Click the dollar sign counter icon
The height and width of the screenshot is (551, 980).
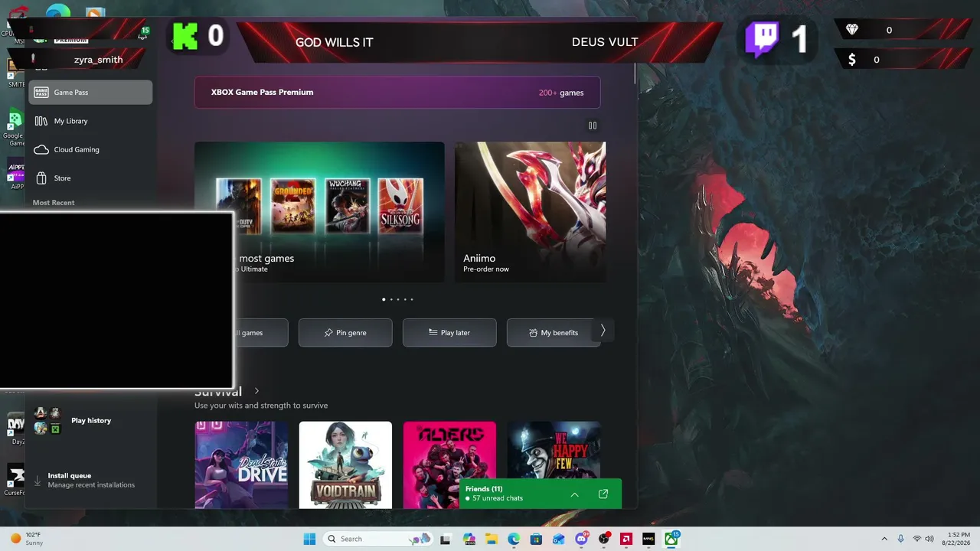coord(852,60)
